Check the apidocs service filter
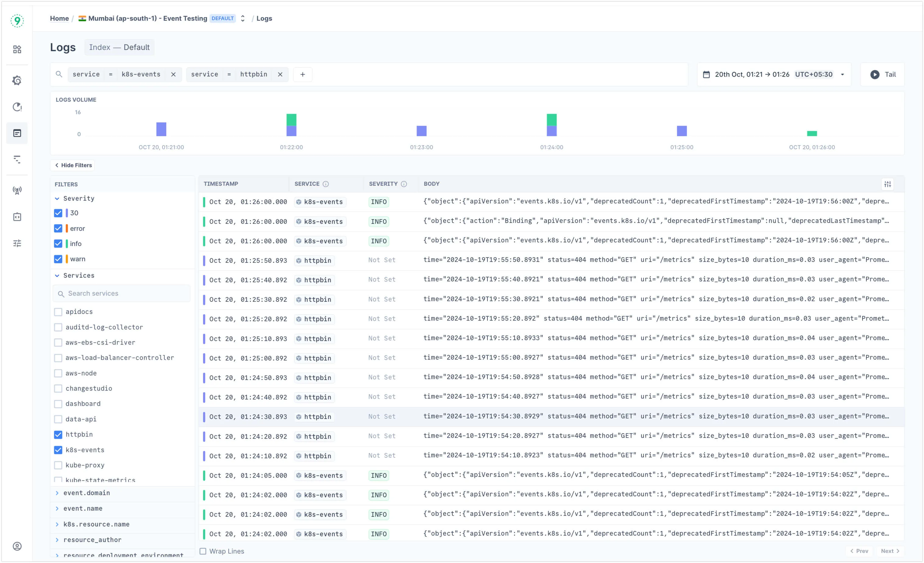The image size is (924, 563). pos(58,312)
